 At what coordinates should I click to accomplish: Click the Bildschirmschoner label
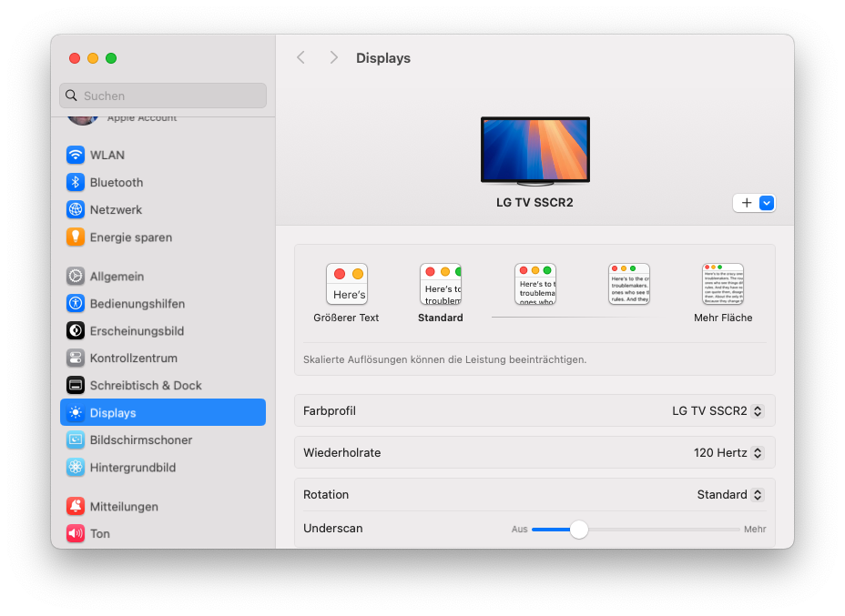point(141,439)
